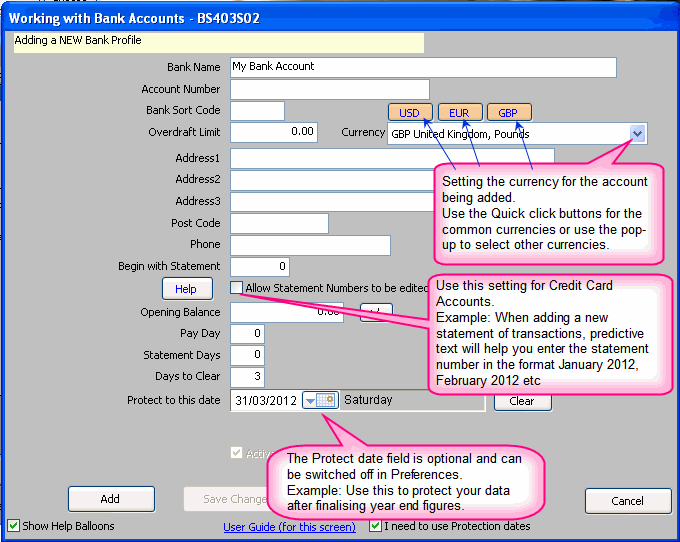The image size is (680, 542).
Task: Open the User Guide for this screen
Action: [289, 526]
